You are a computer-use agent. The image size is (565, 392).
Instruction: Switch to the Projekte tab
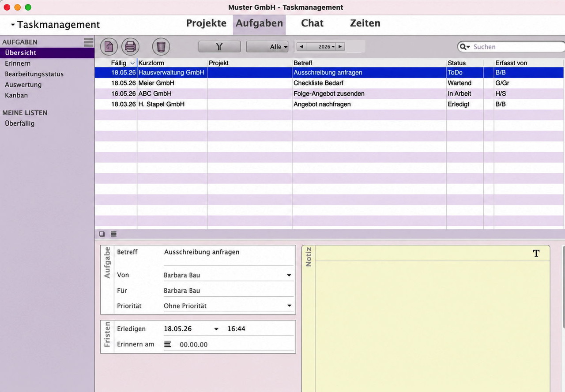point(206,23)
